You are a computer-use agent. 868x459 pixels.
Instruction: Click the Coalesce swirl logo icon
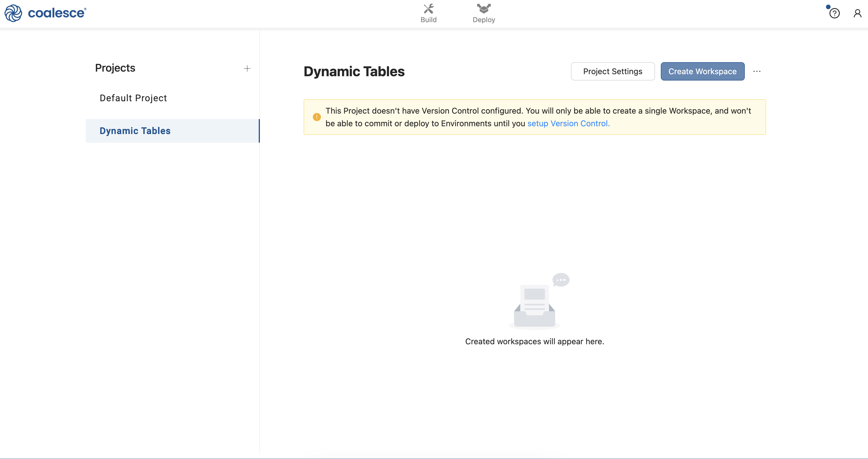(13, 13)
